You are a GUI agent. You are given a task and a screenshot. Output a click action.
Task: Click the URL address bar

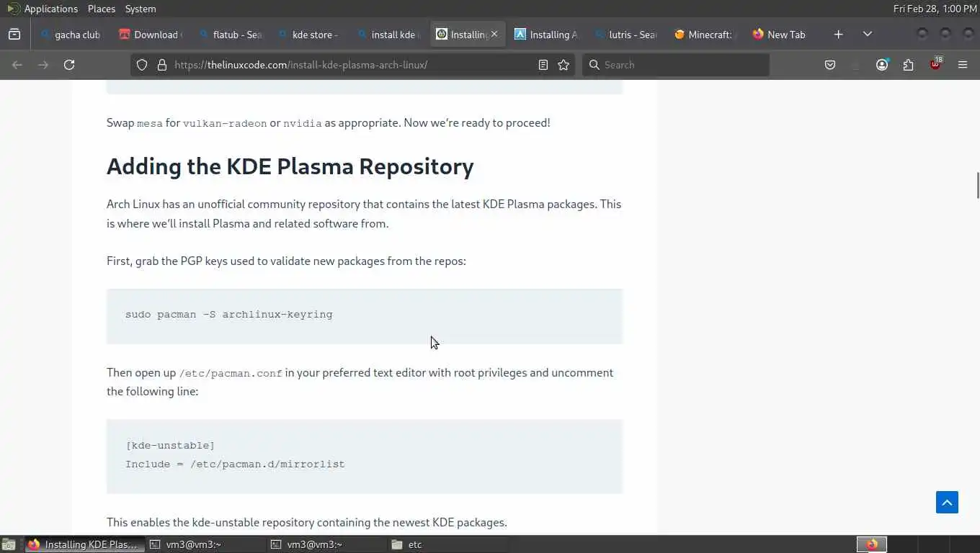click(x=353, y=65)
